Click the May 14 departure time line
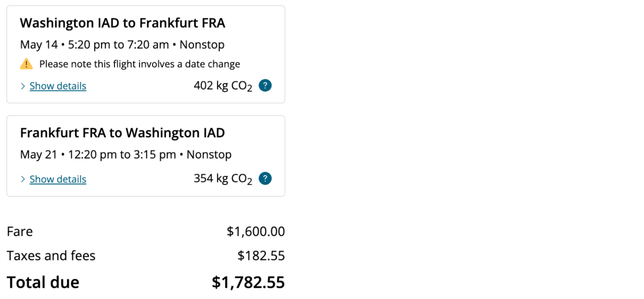Screen dimensions: 644x299 click(122, 45)
